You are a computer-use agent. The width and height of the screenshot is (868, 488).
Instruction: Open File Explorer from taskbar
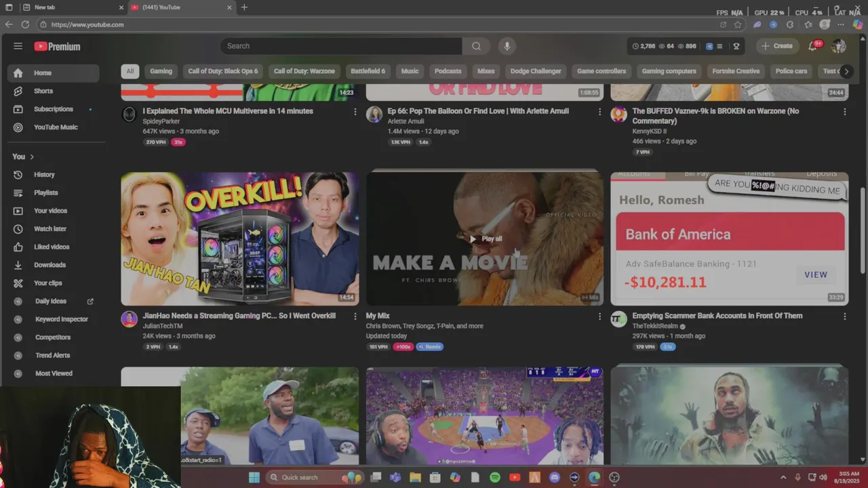(415, 477)
